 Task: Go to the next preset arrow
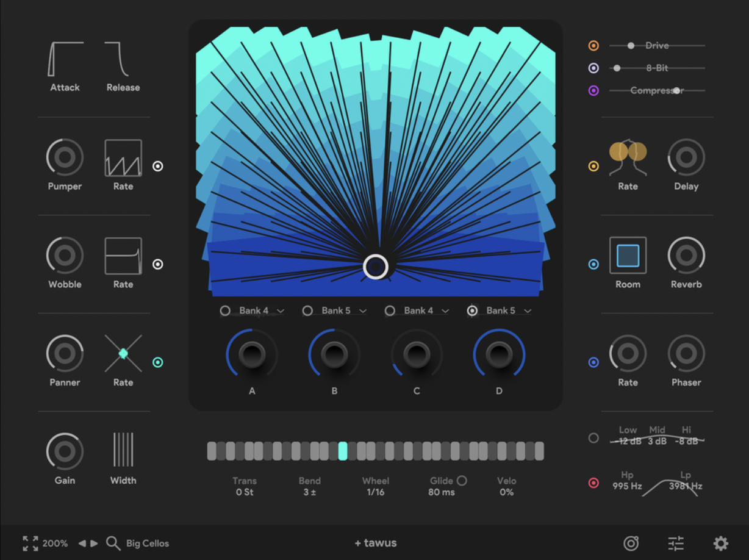(x=94, y=543)
